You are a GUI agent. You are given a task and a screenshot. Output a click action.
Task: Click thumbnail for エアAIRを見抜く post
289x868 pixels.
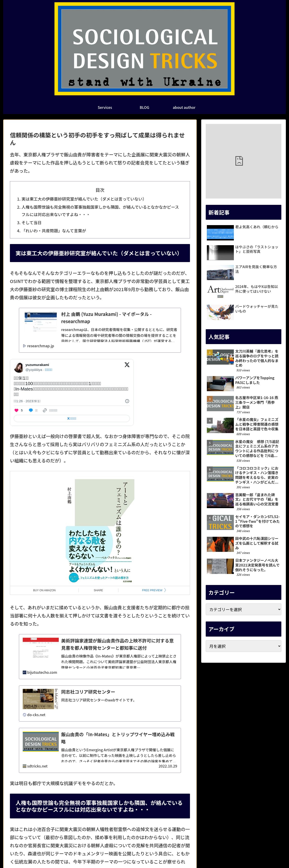220,272
